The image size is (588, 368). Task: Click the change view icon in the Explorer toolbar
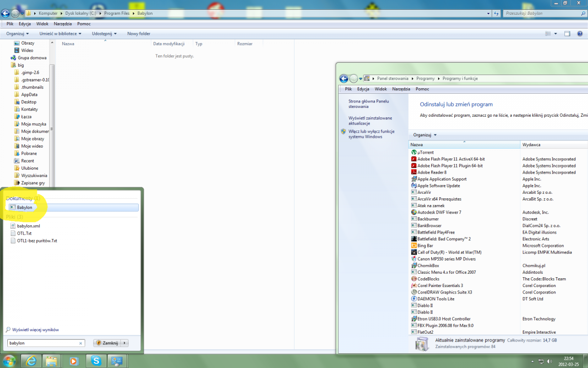tap(548, 34)
